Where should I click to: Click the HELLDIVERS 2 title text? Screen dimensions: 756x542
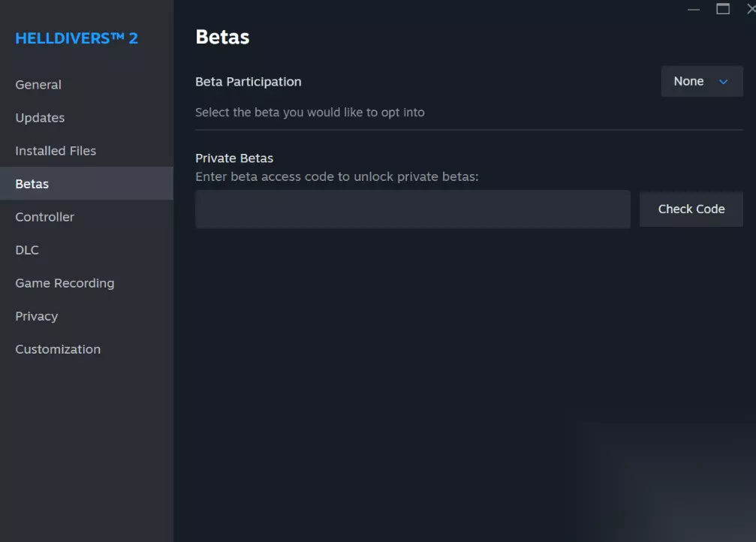[x=77, y=38]
